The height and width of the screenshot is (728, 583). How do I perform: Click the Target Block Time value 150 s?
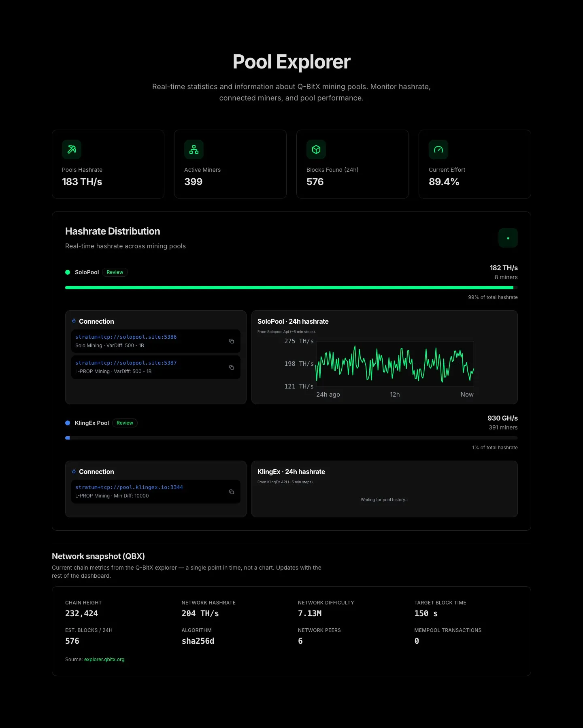[426, 613]
